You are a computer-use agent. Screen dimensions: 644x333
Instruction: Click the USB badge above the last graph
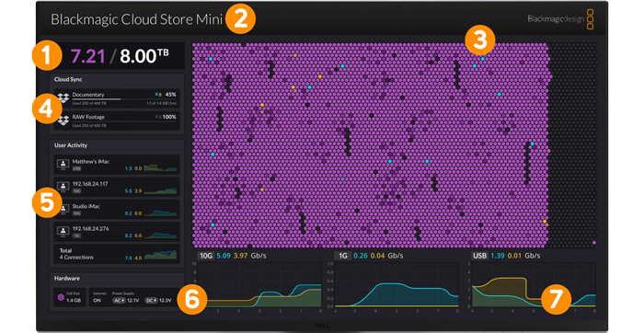click(x=479, y=256)
